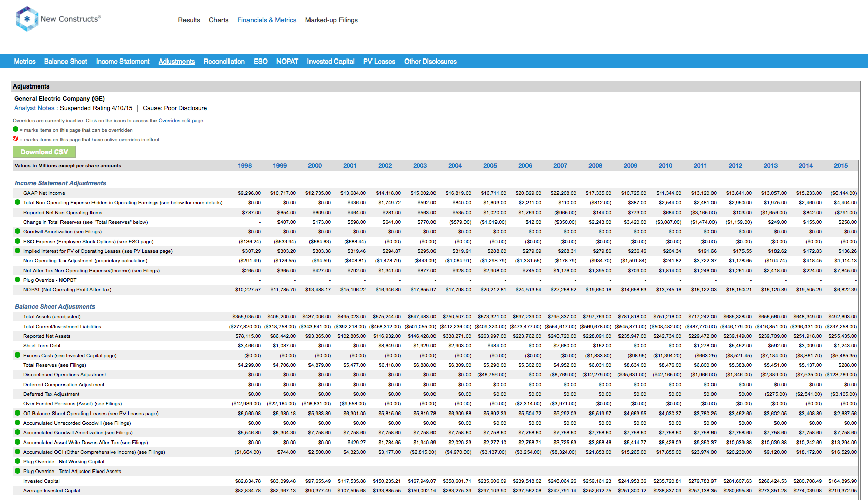Click override icon for Accumulated Asset Write-Downs
The height and width of the screenshot is (500, 868).
point(18,442)
